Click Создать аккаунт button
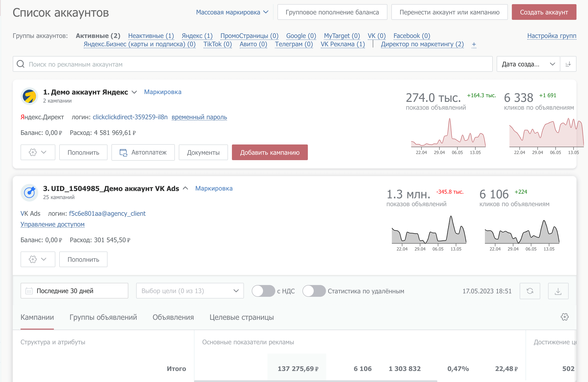Viewport: 588px width, 382px height. [544, 12]
